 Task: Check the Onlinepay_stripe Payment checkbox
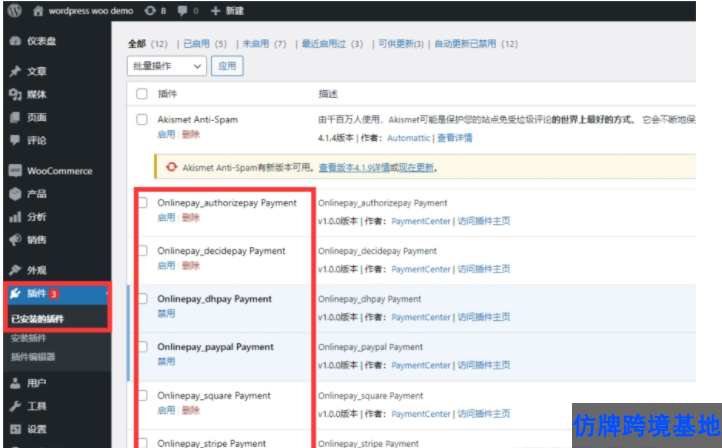pos(143,443)
